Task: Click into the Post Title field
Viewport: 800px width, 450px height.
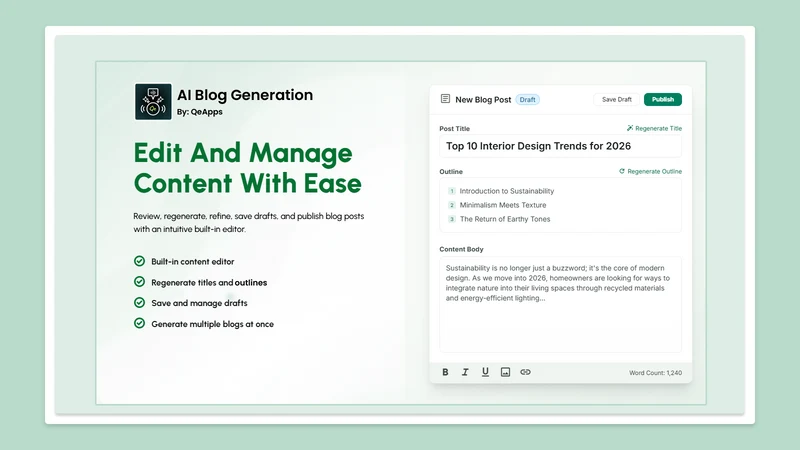Action: pyautogui.click(x=560, y=146)
